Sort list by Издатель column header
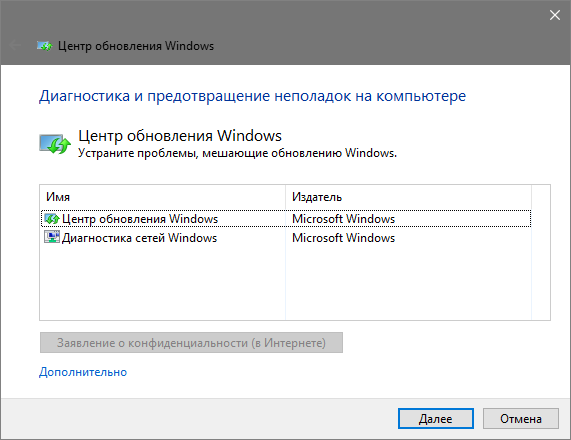 [x=409, y=197]
